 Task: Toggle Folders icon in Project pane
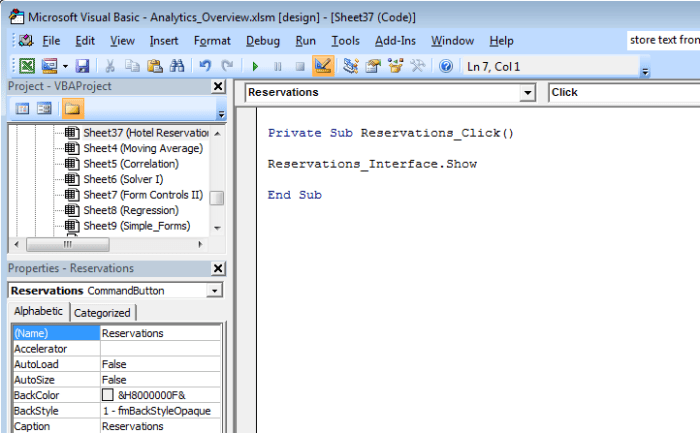(73, 108)
